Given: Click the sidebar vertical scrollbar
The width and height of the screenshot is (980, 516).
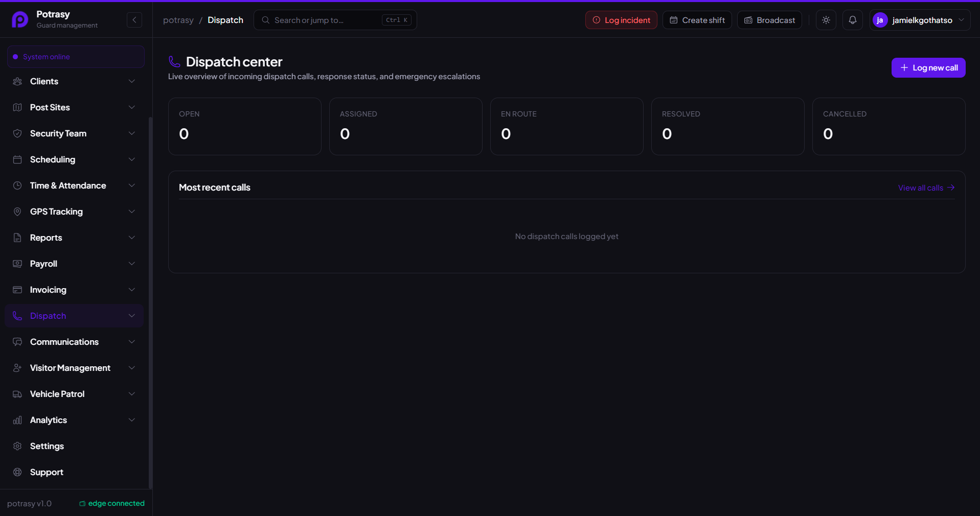Looking at the screenshot, I should [x=150, y=302].
